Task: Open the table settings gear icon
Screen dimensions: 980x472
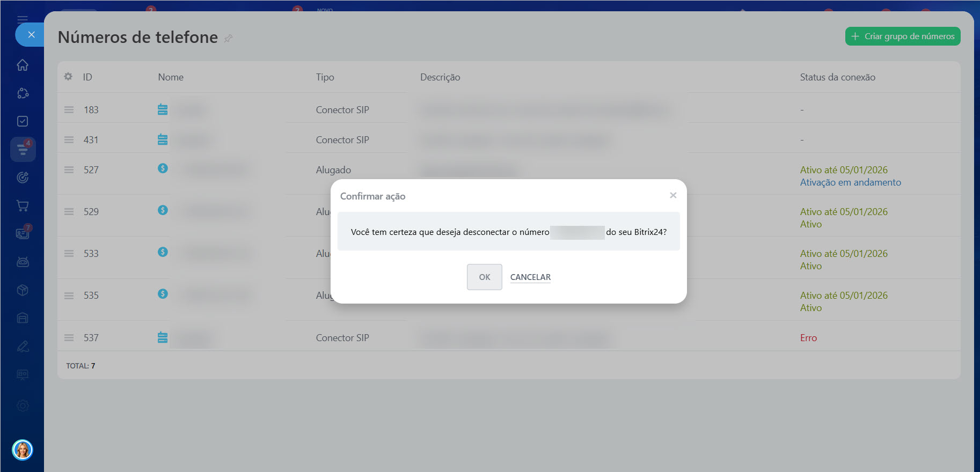Action: coord(68,77)
